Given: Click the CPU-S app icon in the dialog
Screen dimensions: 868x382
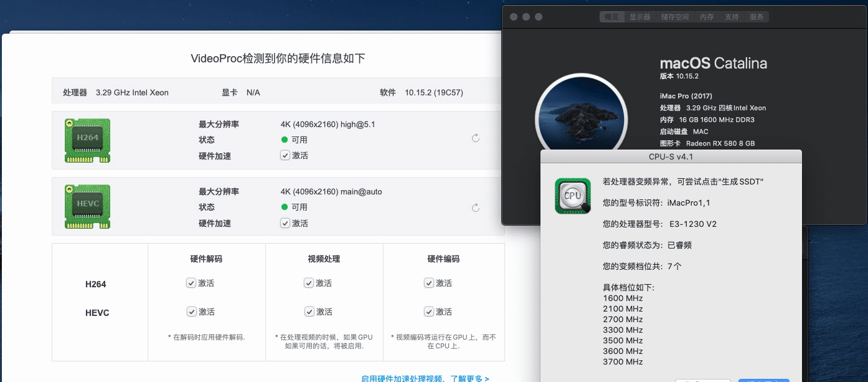Looking at the screenshot, I should pyautogui.click(x=573, y=196).
